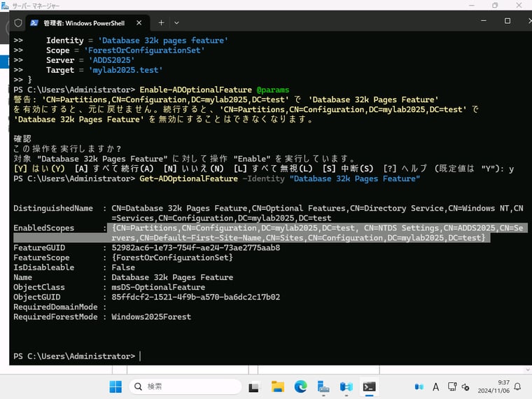The image size is (532, 399).
Task: Expand the new tab profile dropdown chevron
Action: (x=176, y=22)
